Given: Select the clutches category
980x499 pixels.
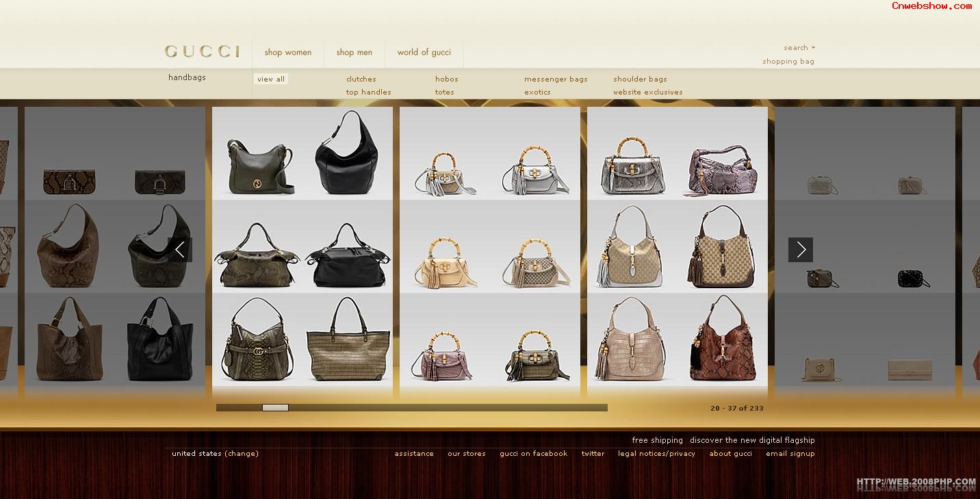Looking at the screenshot, I should [x=361, y=79].
